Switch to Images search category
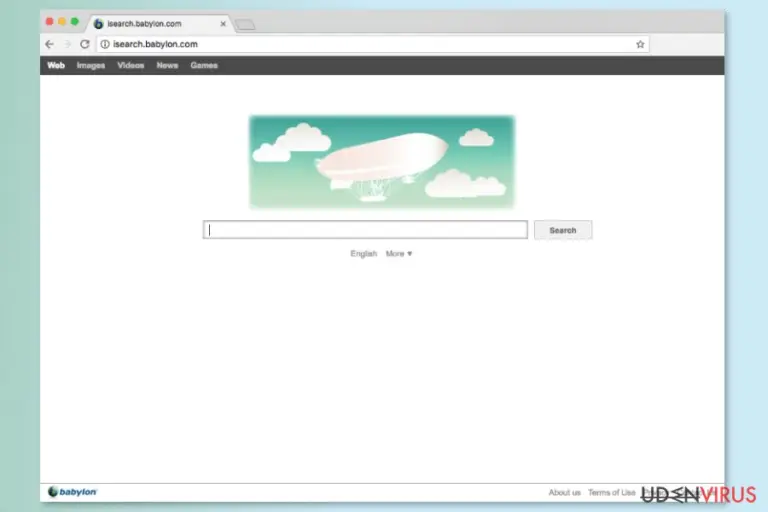 click(x=91, y=65)
